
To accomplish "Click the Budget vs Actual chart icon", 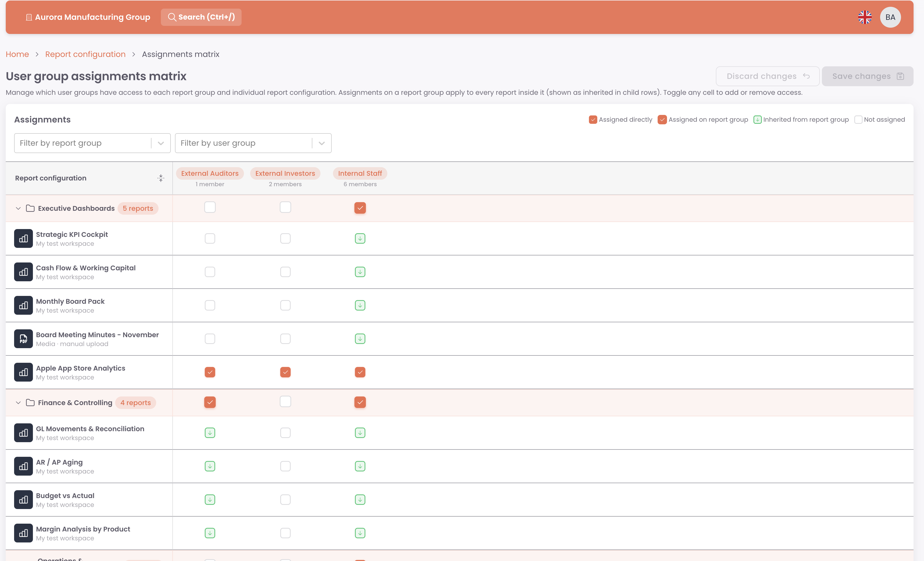I will (x=23, y=500).
